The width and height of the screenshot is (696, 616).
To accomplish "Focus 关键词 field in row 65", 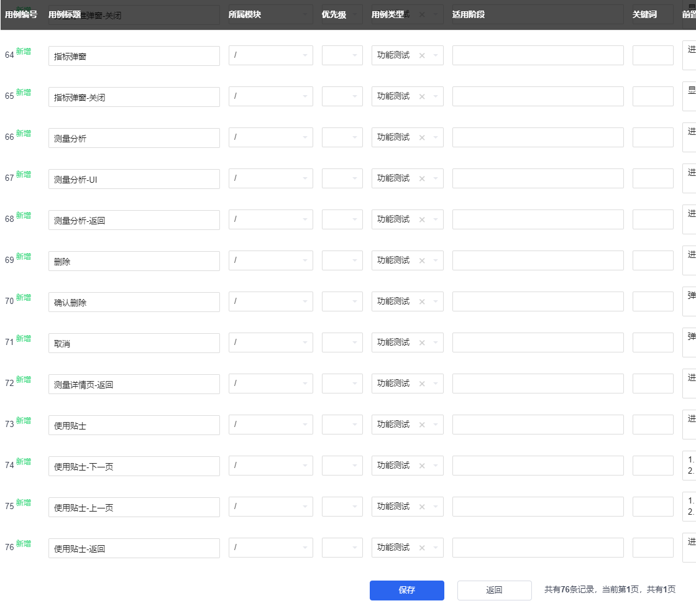I will coord(653,96).
